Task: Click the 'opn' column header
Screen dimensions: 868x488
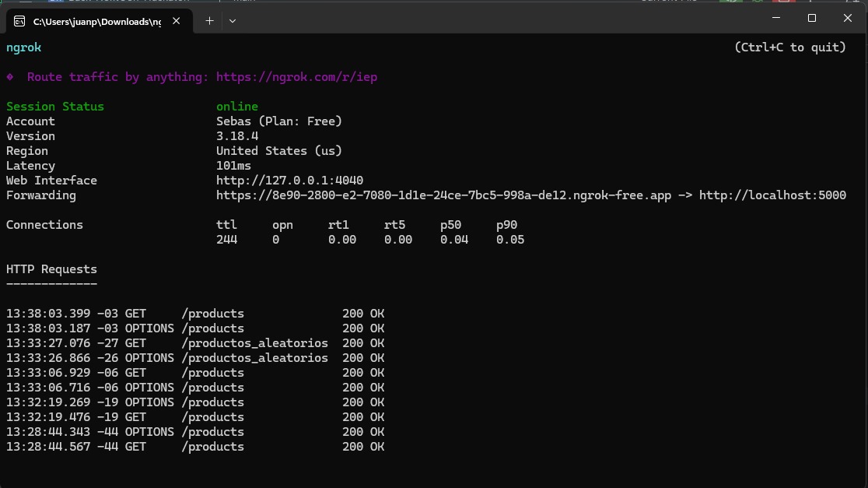Action: pyautogui.click(x=282, y=225)
